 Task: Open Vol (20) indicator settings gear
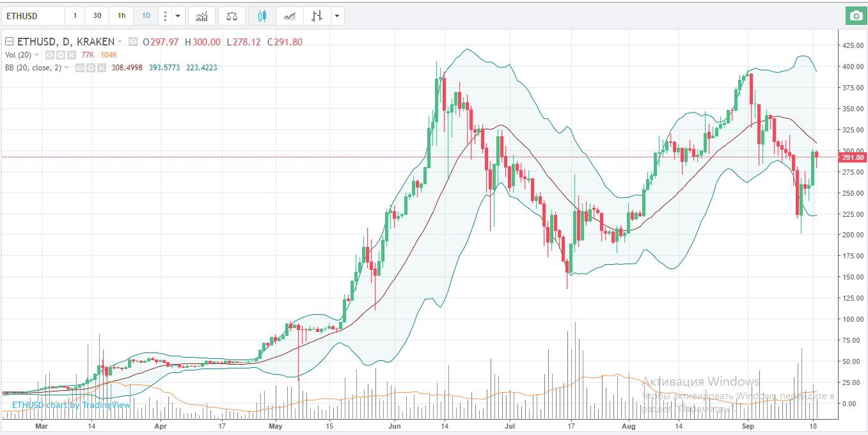pos(61,55)
